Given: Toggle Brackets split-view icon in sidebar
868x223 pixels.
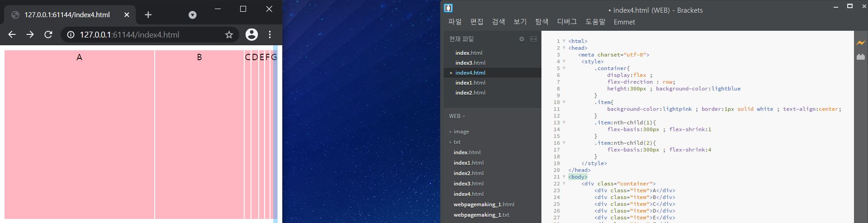Looking at the screenshot, I should [x=534, y=39].
